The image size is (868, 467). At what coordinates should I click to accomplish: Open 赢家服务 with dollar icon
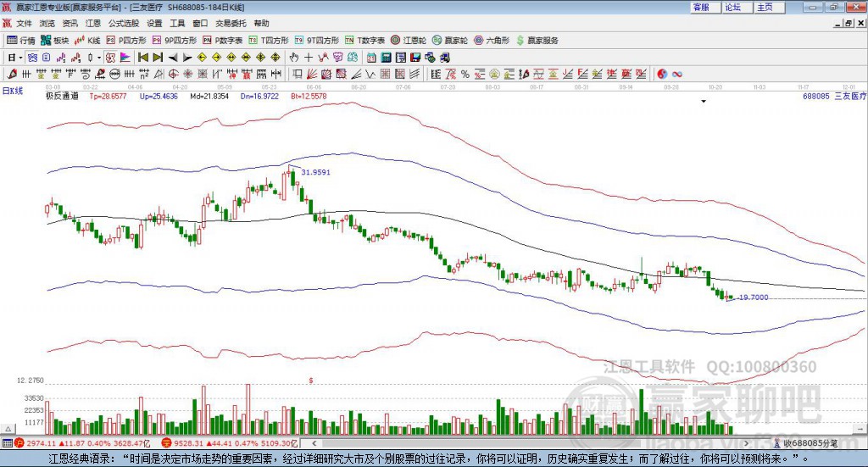click(x=537, y=41)
